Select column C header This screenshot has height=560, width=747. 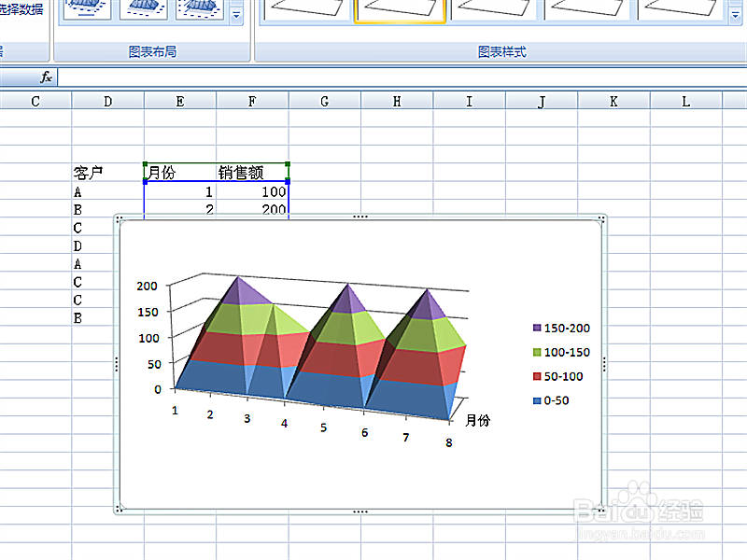click(35, 102)
